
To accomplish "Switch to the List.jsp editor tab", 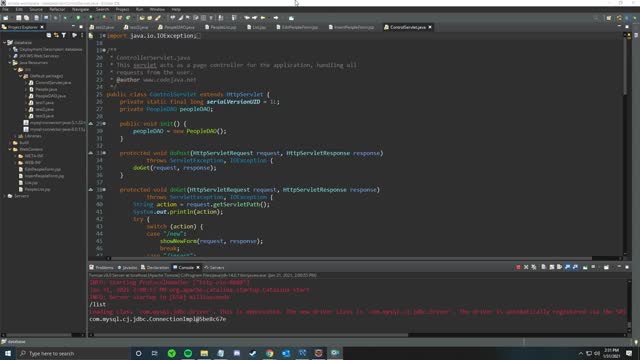I will [x=257, y=27].
